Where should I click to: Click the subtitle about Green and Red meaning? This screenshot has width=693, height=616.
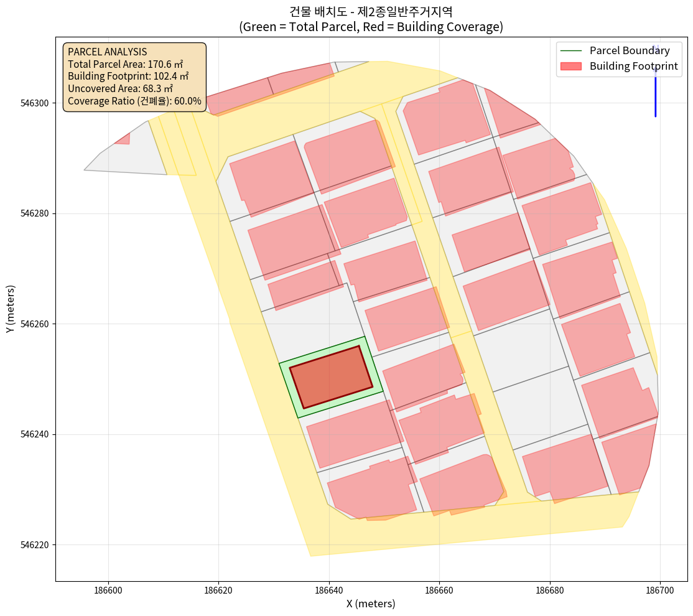[371, 27]
